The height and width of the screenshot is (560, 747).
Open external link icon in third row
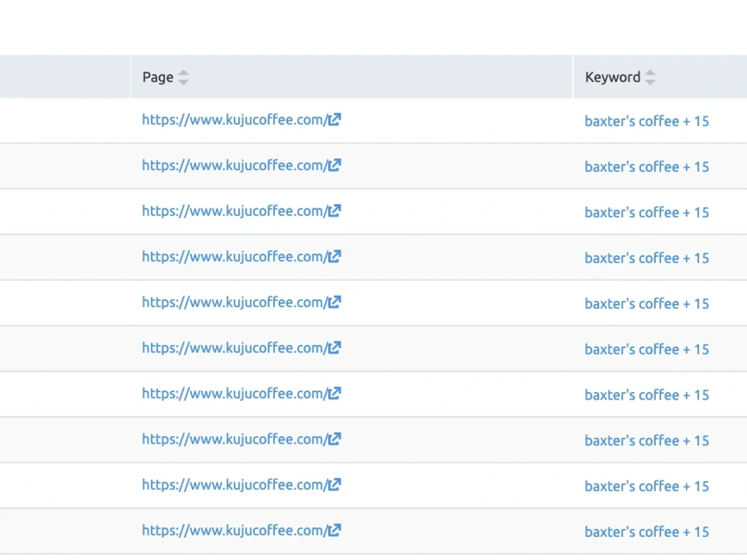tap(335, 211)
